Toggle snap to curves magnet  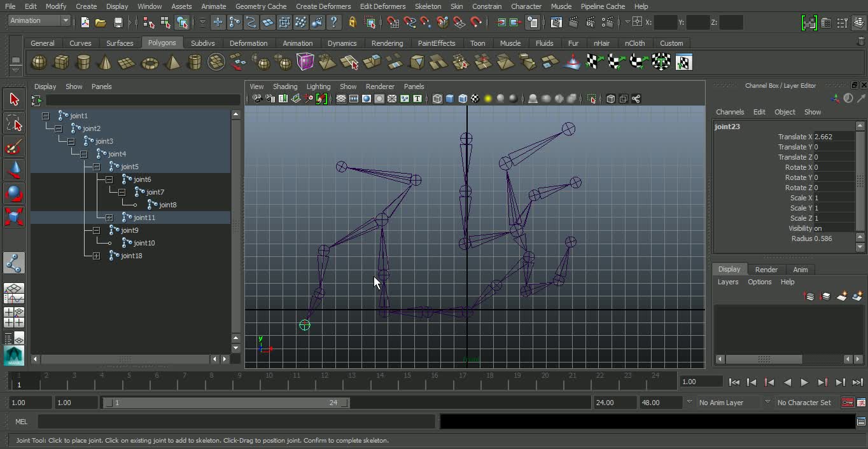(x=410, y=22)
